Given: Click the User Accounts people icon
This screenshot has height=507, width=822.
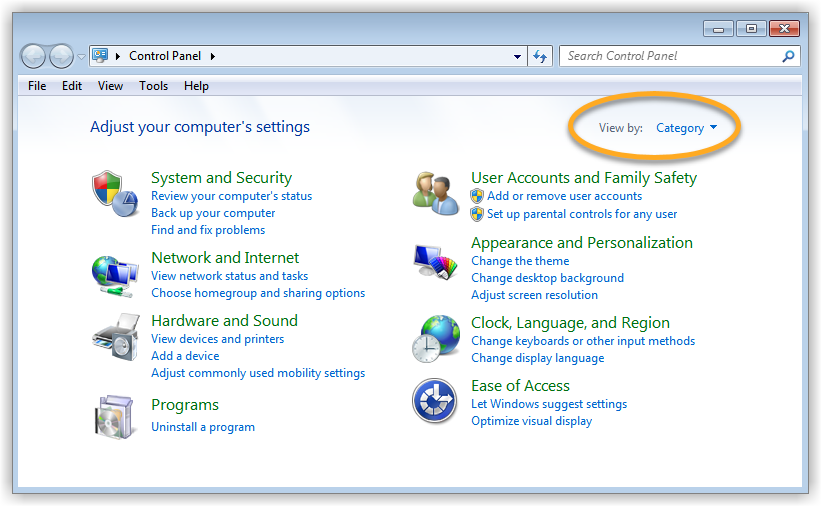Looking at the screenshot, I should pos(436,191).
